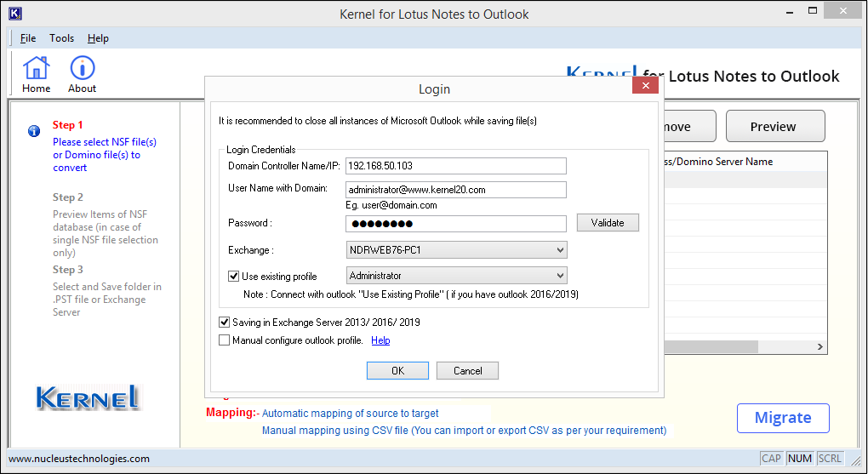Viewport: 868px width, 474px height.
Task: Click the horizontal scrollbar right arrow
Action: [820, 346]
